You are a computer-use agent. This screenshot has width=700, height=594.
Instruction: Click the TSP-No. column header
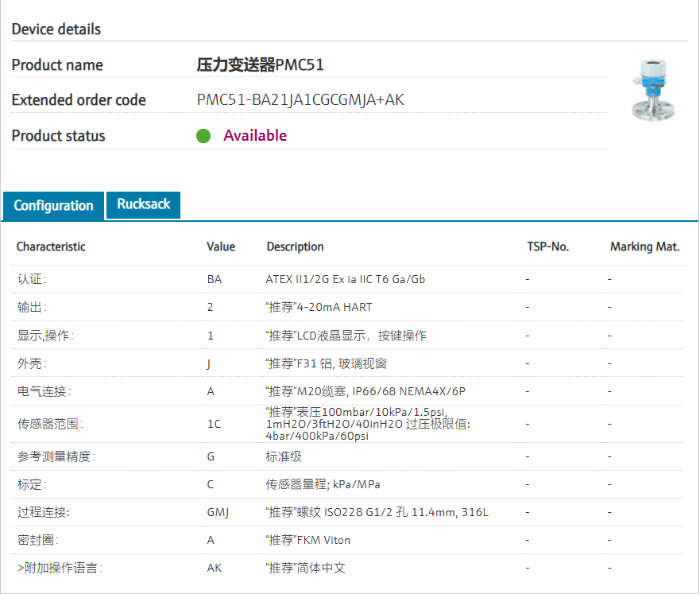(x=547, y=247)
